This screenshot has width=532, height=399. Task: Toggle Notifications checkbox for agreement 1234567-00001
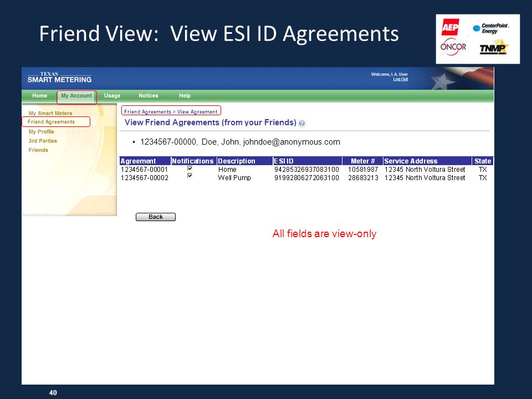(190, 168)
